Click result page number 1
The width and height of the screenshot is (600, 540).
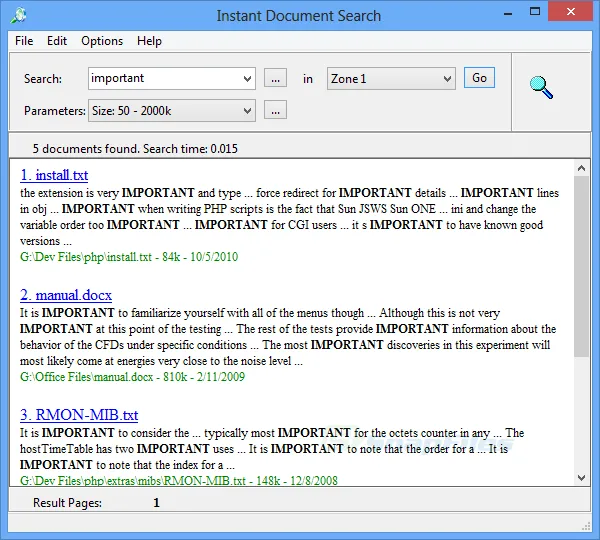pos(156,502)
